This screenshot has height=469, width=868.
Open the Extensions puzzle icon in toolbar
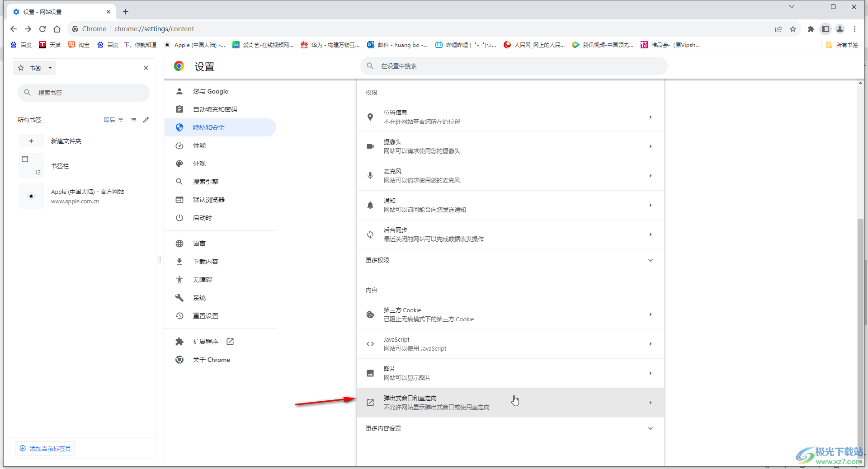tap(811, 29)
